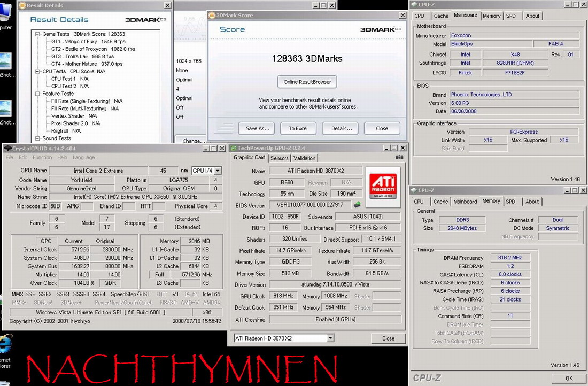588x386 pixels.
Task: Open the Language menu in CrystalCPUID
Action: (83, 158)
